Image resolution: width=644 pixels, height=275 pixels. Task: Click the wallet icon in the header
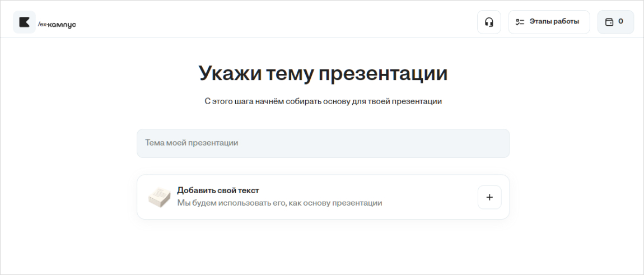609,22
